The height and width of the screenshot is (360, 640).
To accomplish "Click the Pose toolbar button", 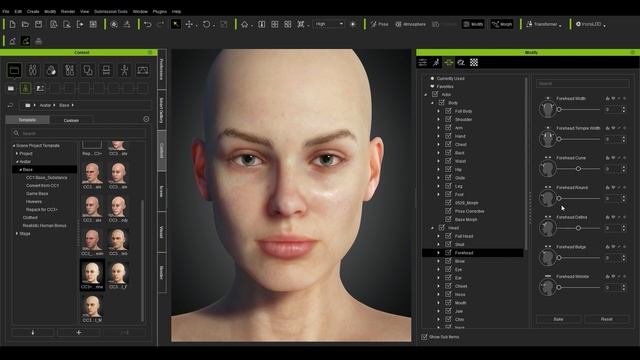I will tap(380, 24).
